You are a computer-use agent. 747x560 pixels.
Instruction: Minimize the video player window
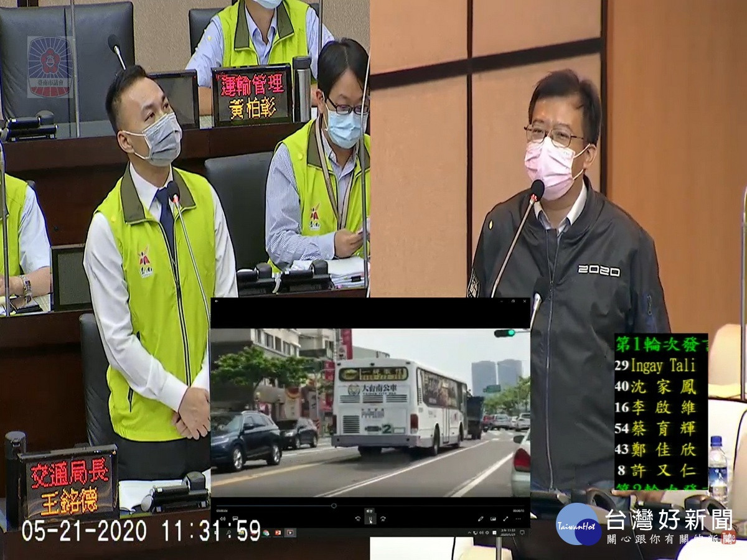[503, 301]
